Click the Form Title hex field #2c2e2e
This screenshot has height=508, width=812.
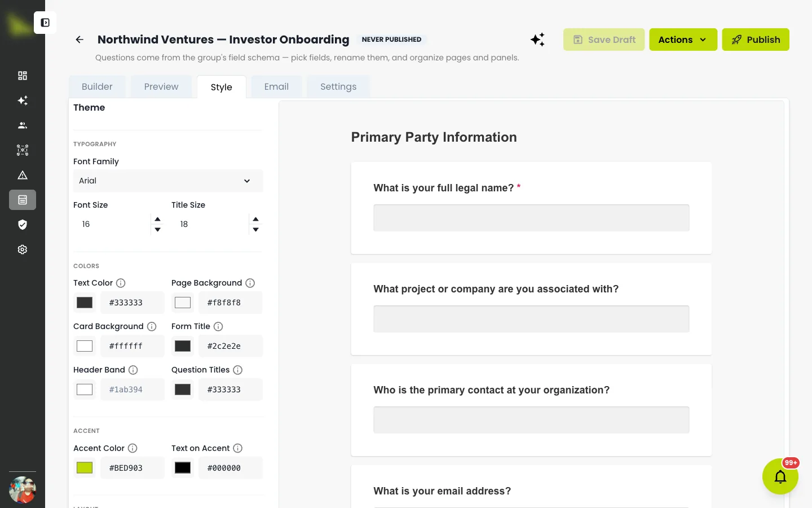coord(231,346)
